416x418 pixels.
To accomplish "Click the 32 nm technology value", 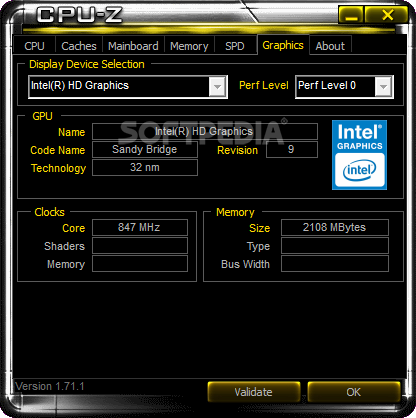I will click(x=145, y=167).
